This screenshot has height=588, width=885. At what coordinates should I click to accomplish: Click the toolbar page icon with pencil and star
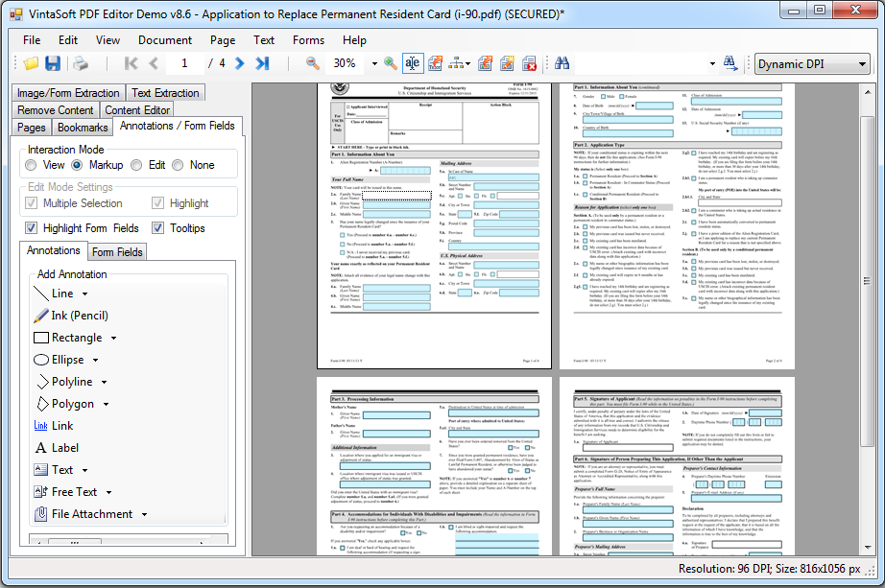(508, 63)
